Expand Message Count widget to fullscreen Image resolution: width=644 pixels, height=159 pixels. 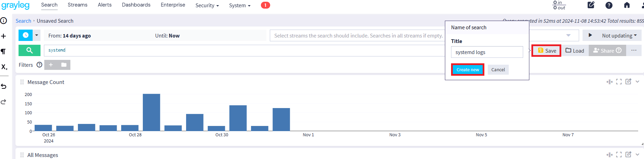click(619, 82)
